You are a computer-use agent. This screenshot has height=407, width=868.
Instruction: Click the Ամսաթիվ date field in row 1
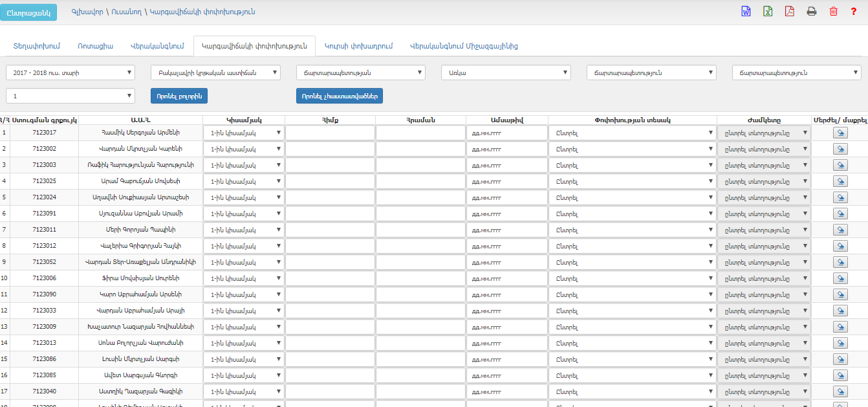pyautogui.click(x=506, y=133)
